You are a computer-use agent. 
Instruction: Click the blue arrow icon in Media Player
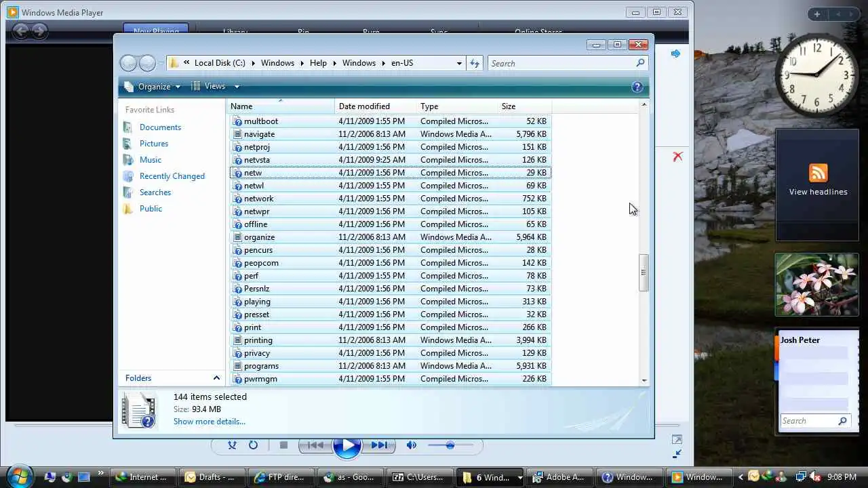tap(675, 54)
